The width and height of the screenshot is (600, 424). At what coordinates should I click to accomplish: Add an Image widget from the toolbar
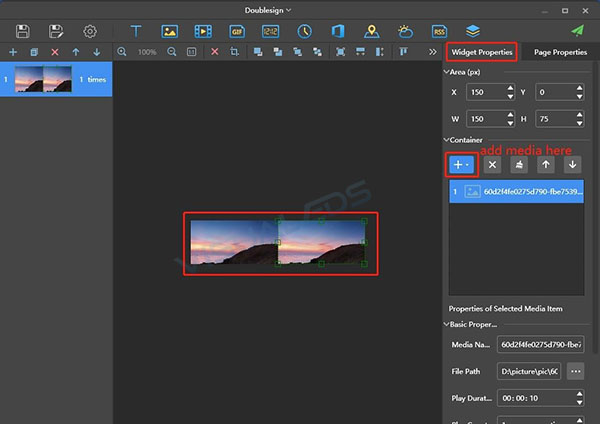pyautogui.click(x=170, y=32)
